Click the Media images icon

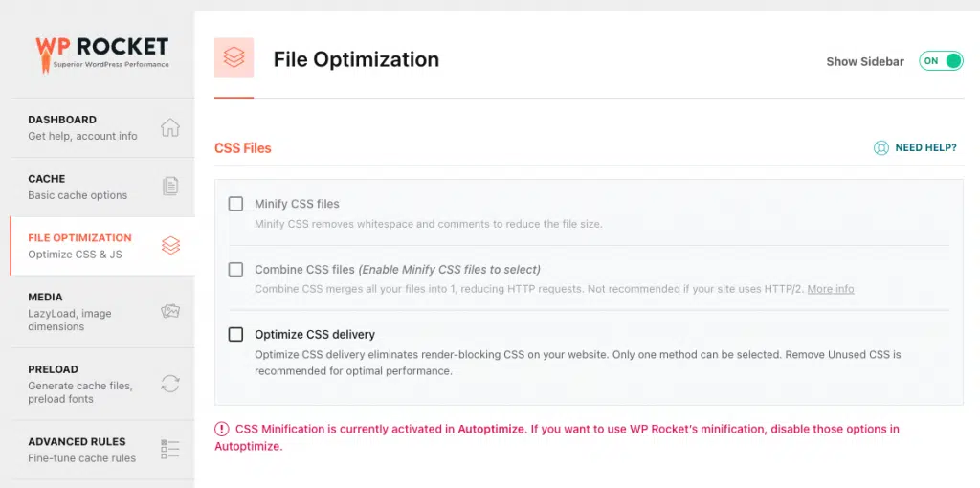[x=170, y=311]
